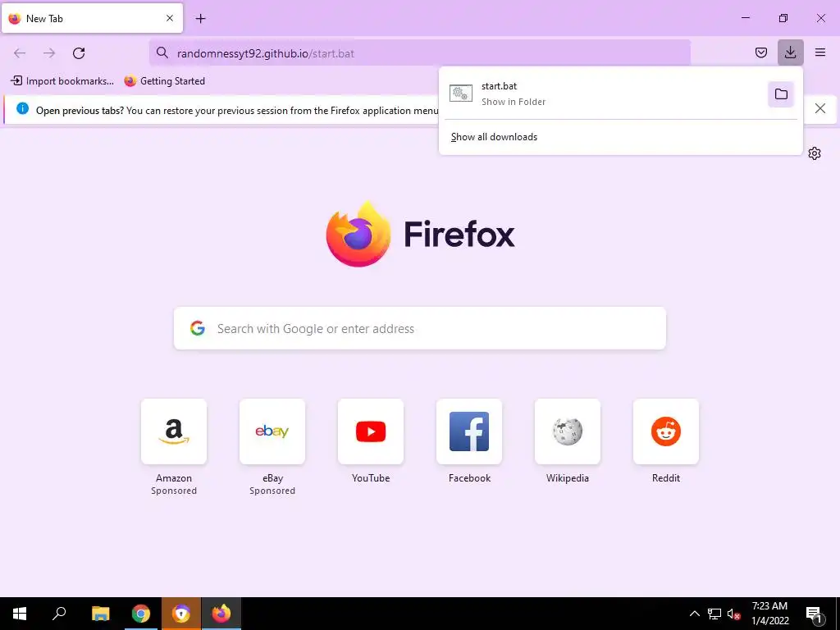The image size is (840, 630).
Task: Open Windows taskbar search
Action: (x=59, y=614)
